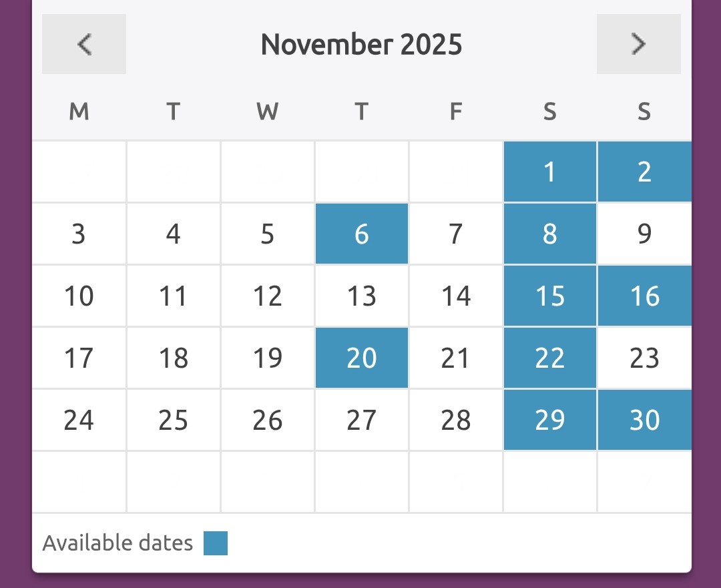
Task: Choose Sunday November 30
Action: pyautogui.click(x=644, y=420)
